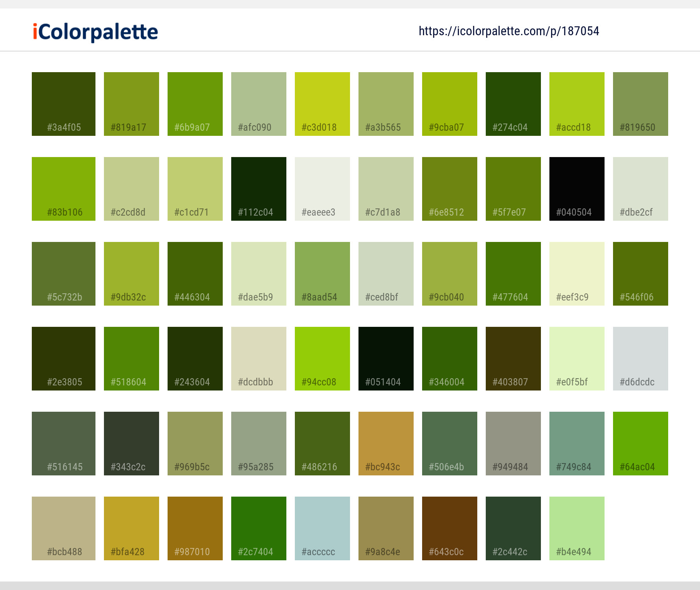This screenshot has width=700, height=590.
Task: Select the #9db32c swatch
Action: 132,274
